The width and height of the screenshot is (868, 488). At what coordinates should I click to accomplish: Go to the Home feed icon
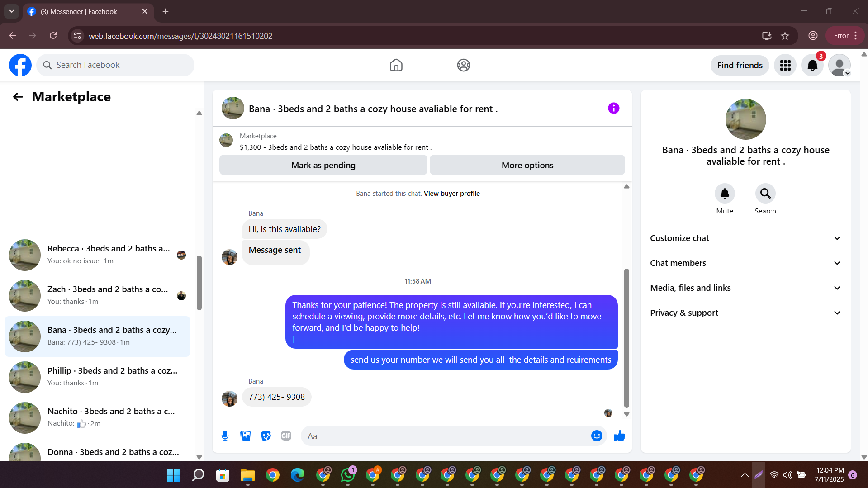coord(396,65)
